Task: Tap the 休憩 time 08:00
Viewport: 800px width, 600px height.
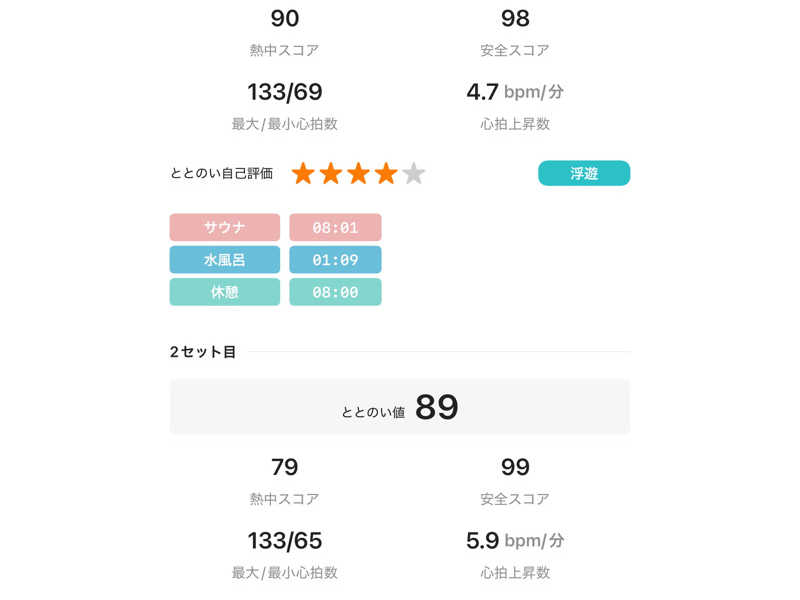Action: tap(335, 292)
